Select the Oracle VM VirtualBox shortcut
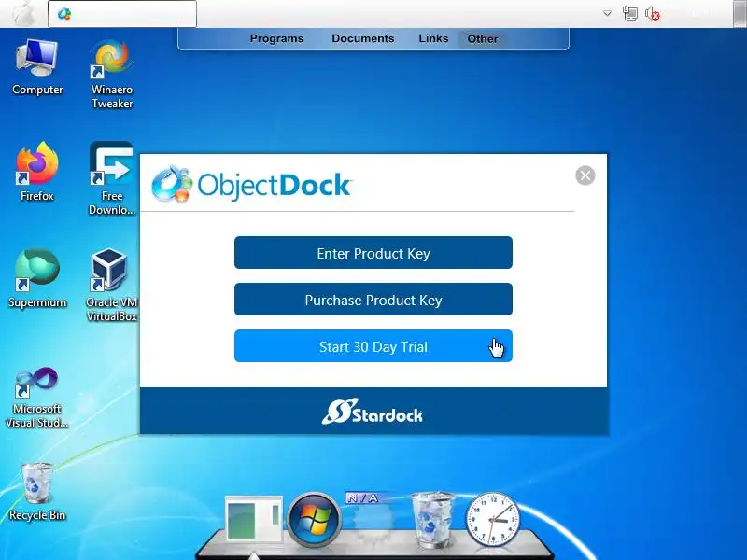The height and width of the screenshot is (560, 747). 112,285
